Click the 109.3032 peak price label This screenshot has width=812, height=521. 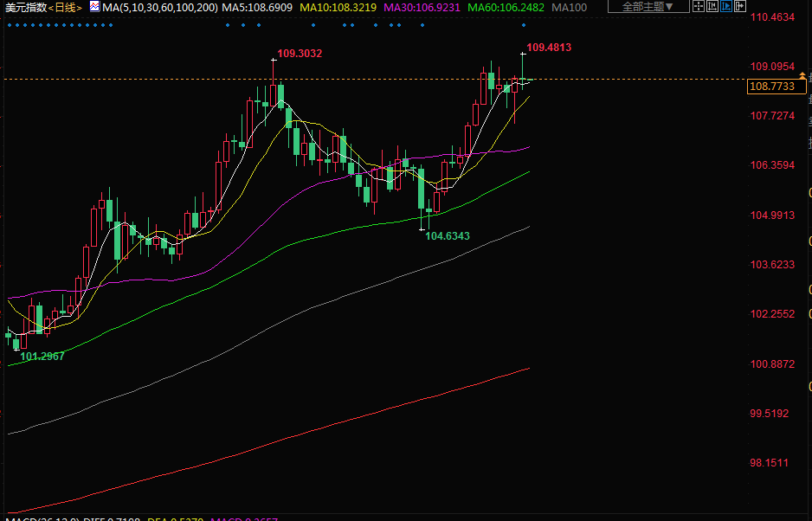click(x=300, y=54)
